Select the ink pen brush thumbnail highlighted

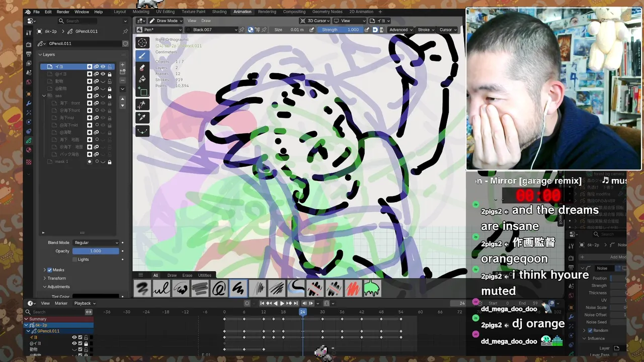click(238, 288)
